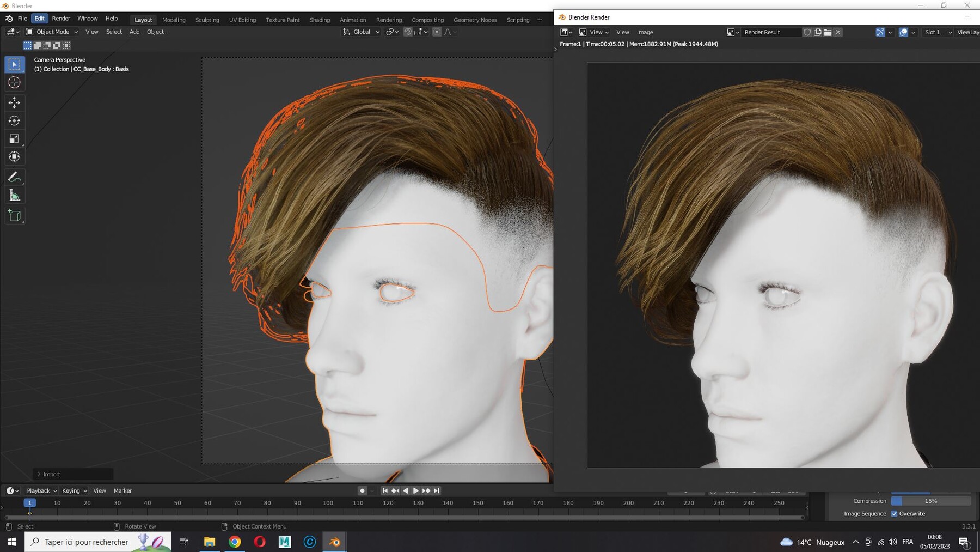
Task: Select the Measure tool
Action: [14, 196]
